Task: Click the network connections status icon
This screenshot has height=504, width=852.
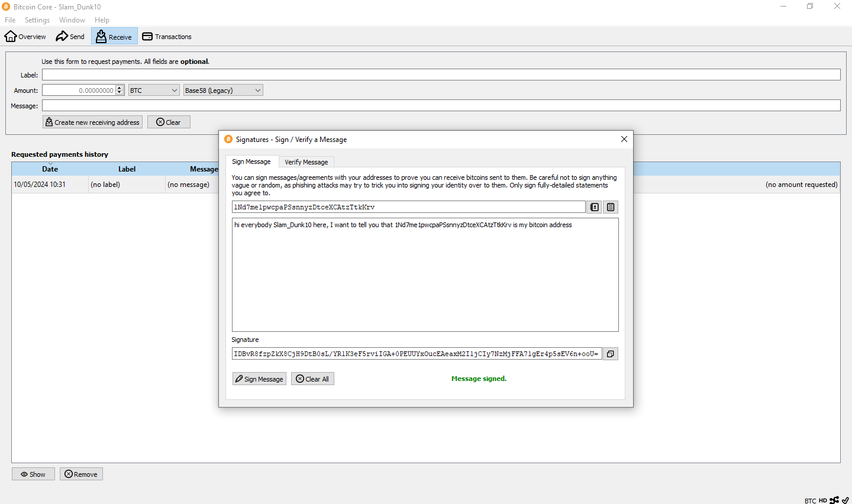Action: coord(834,500)
